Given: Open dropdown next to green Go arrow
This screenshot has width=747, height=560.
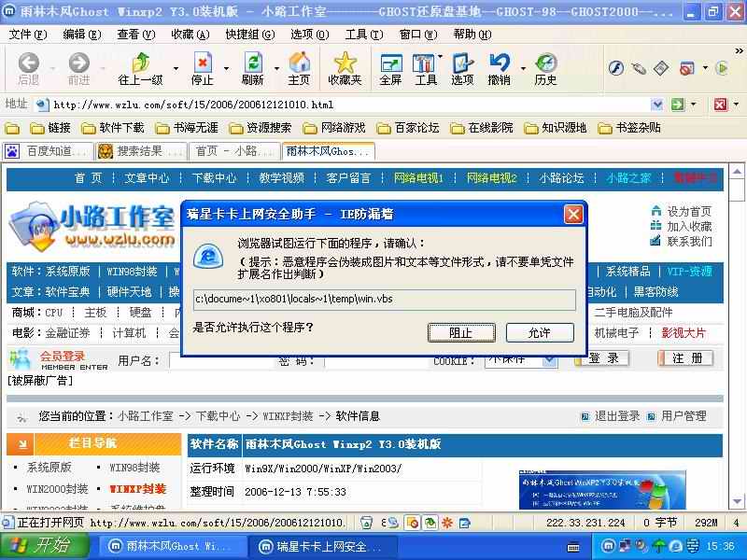Looking at the screenshot, I should coord(693,105).
